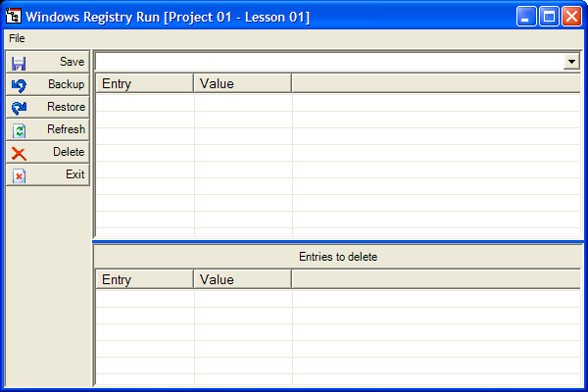588x392 pixels.
Task: Click the Restore arrow icon
Action: click(x=19, y=108)
